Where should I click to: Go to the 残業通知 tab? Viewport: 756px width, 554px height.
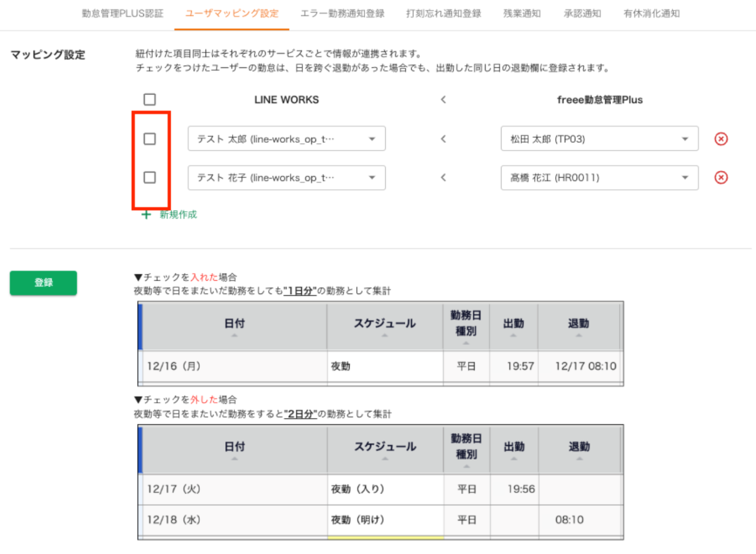[522, 13]
